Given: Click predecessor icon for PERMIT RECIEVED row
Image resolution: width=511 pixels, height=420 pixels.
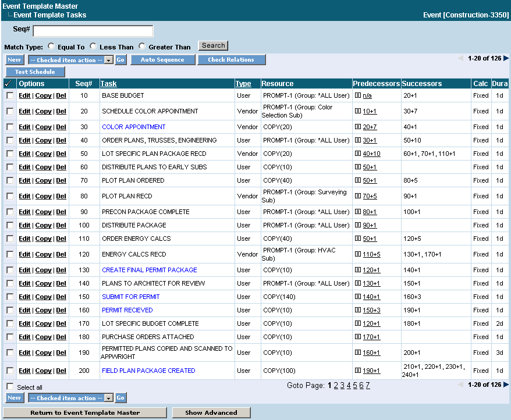Looking at the screenshot, I should tap(358, 311).
